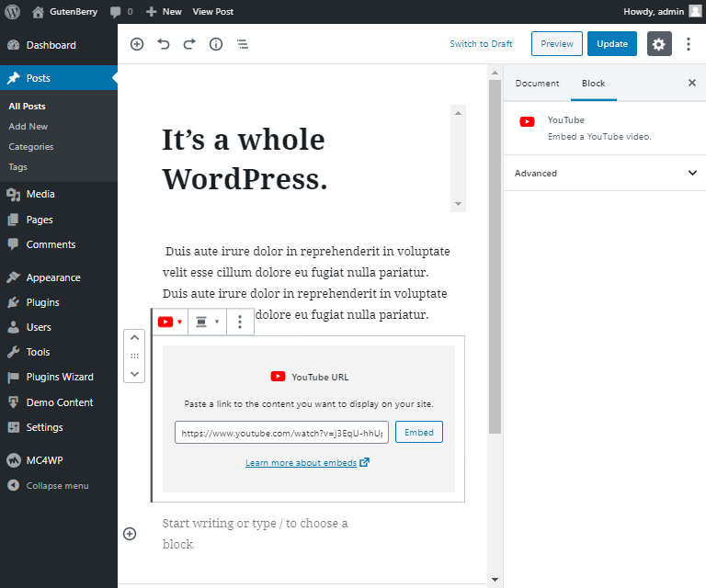The image size is (706, 588).
Task: Move the YouTube block up
Action: tap(134, 337)
